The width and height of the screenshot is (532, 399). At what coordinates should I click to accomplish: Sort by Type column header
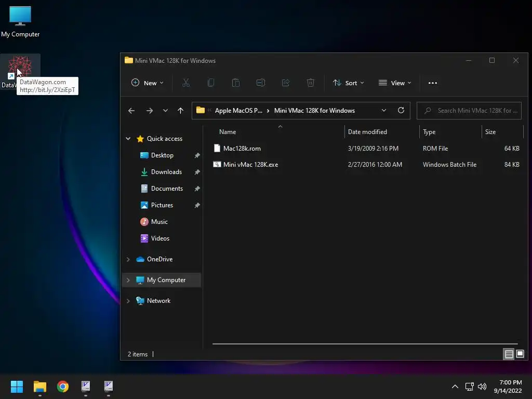tap(429, 131)
